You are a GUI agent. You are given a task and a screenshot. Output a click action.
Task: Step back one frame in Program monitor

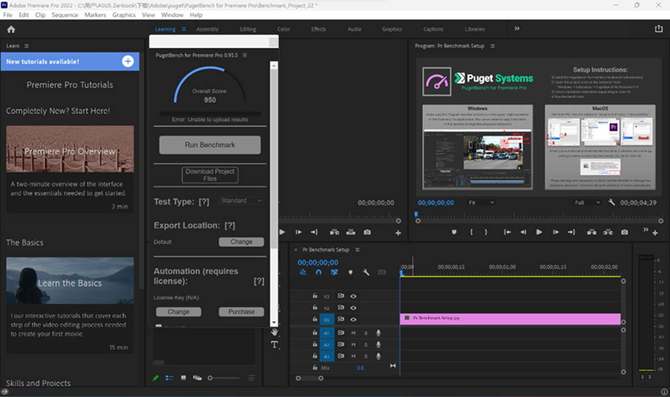click(523, 232)
